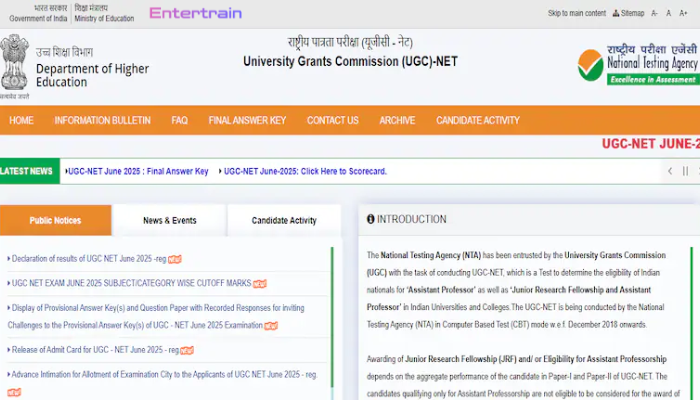Image resolution: width=700 pixels, height=400 pixels.
Task: Click Excellence in Assessment green tagline
Action: point(653,79)
